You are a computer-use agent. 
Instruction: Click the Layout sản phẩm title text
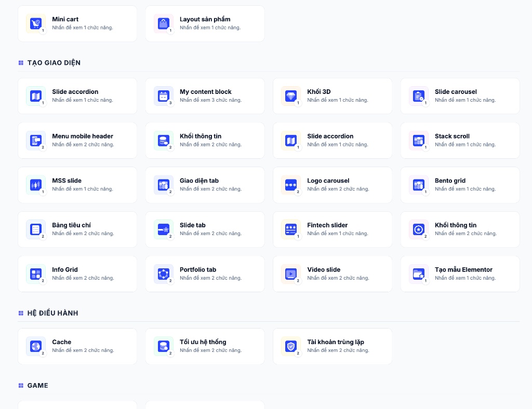[x=205, y=19]
